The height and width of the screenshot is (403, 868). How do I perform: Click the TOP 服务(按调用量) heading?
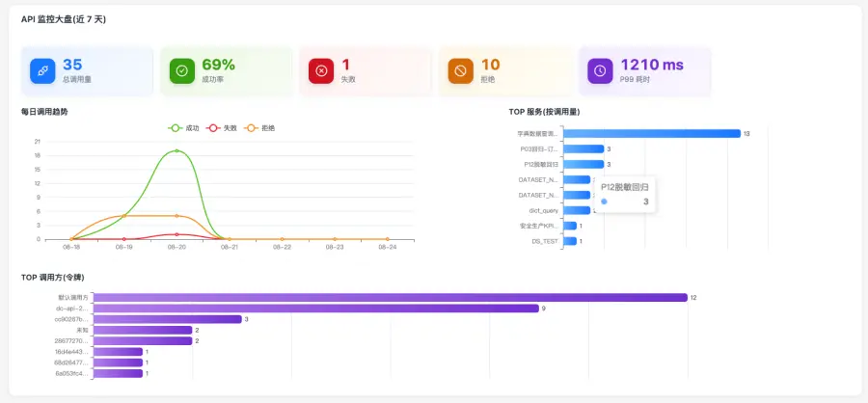544,112
